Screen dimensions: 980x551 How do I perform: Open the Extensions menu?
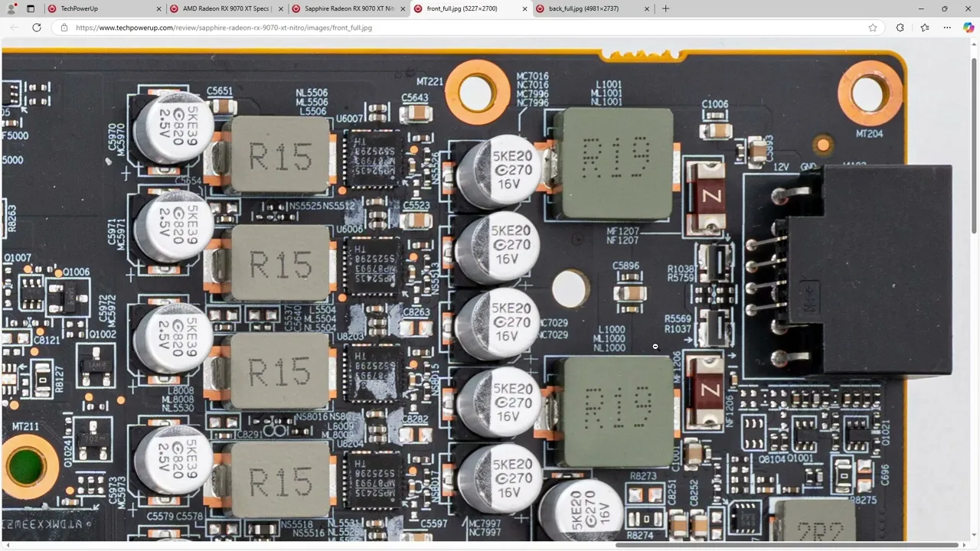click(x=900, y=28)
